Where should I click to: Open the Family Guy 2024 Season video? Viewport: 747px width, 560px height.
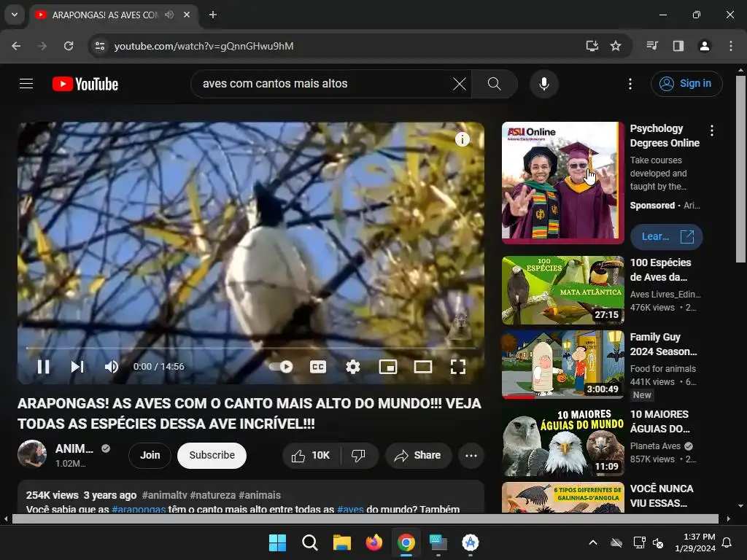pyautogui.click(x=562, y=365)
